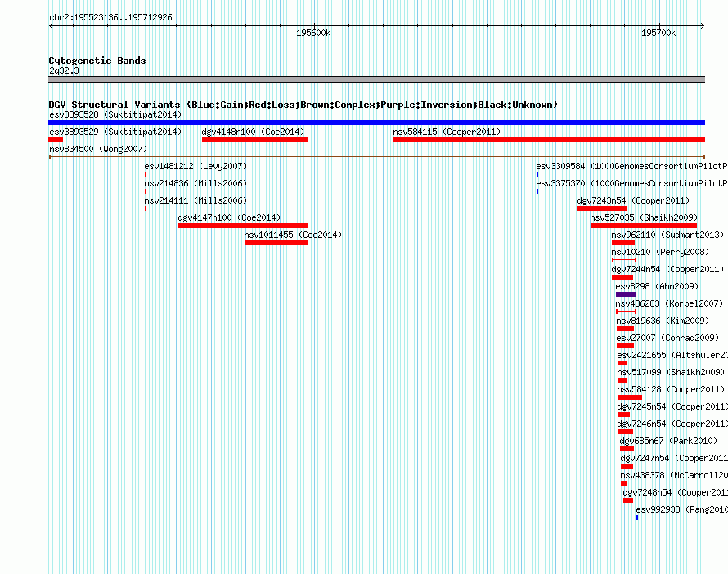Open the esv27007 (Conrad2009) label
The image size is (728, 574).
[667, 338]
